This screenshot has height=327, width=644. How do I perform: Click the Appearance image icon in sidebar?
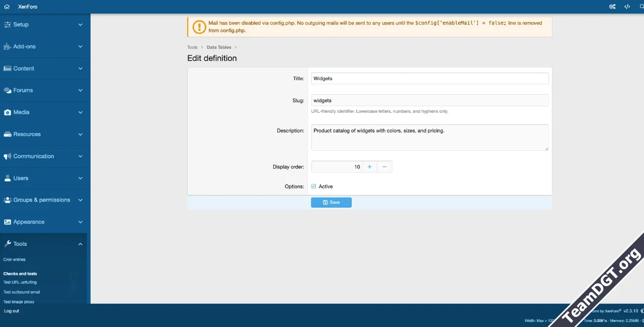coord(8,222)
